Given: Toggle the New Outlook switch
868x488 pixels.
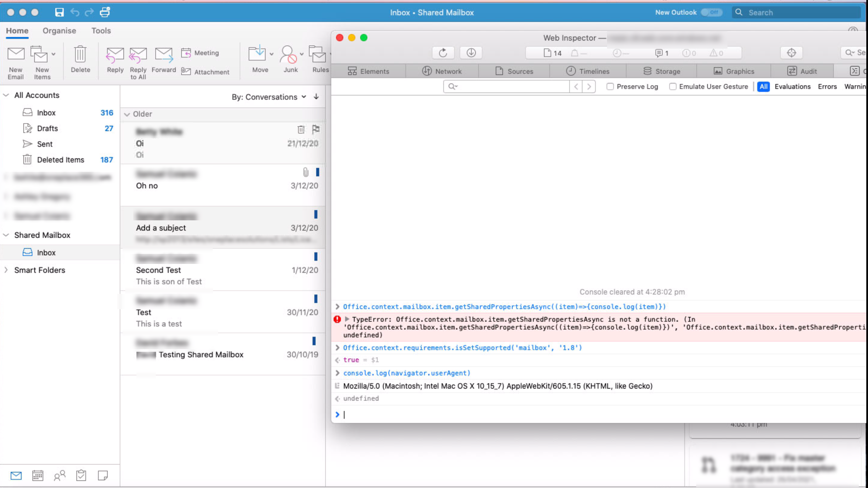Looking at the screenshot, I should (x=711, y=12).
